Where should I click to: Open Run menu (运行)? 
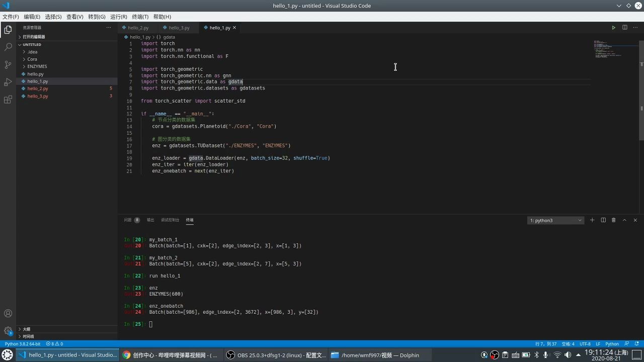click(x=118, y=17)
